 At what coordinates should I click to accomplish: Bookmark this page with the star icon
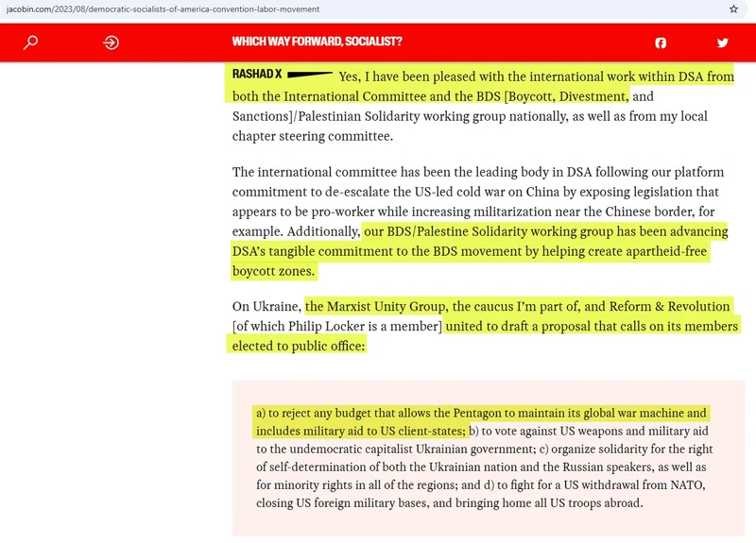(734, 8)
